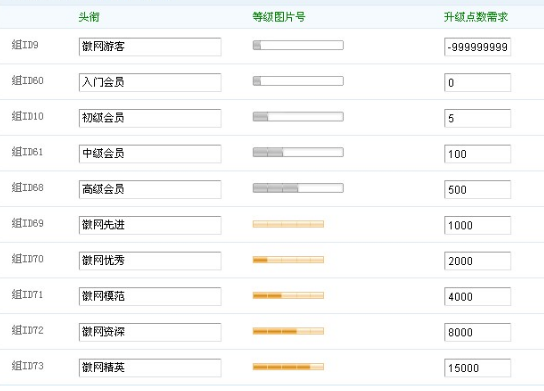Focus the points field showing 8000
544x391 pixels.
coord(477,332)
